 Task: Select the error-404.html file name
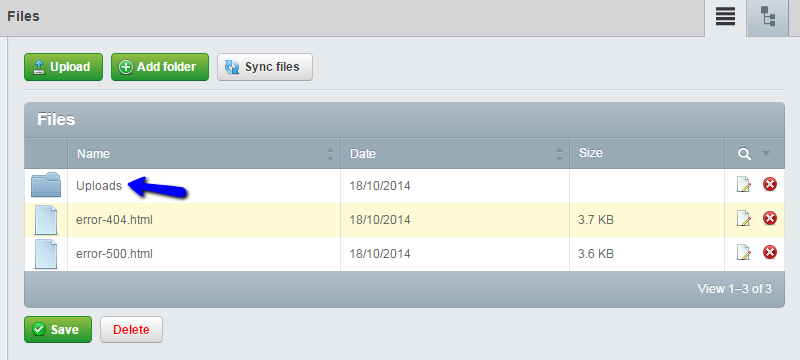click(x=114, y=220)
